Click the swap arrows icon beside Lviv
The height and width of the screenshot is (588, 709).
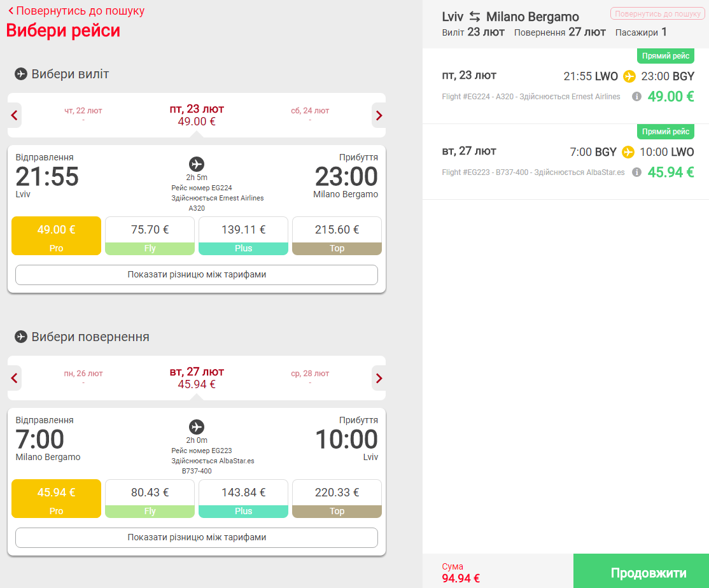(474, 17)
